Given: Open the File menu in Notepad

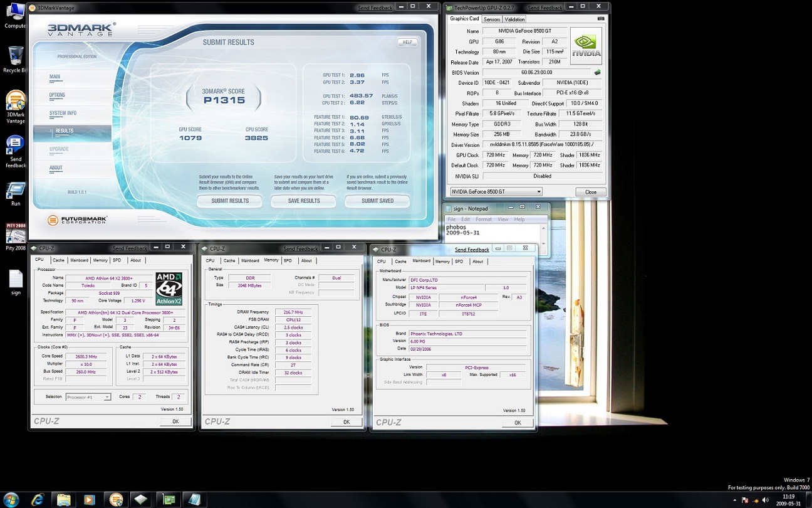Looking at the screenshot, I should pos(452,220).
